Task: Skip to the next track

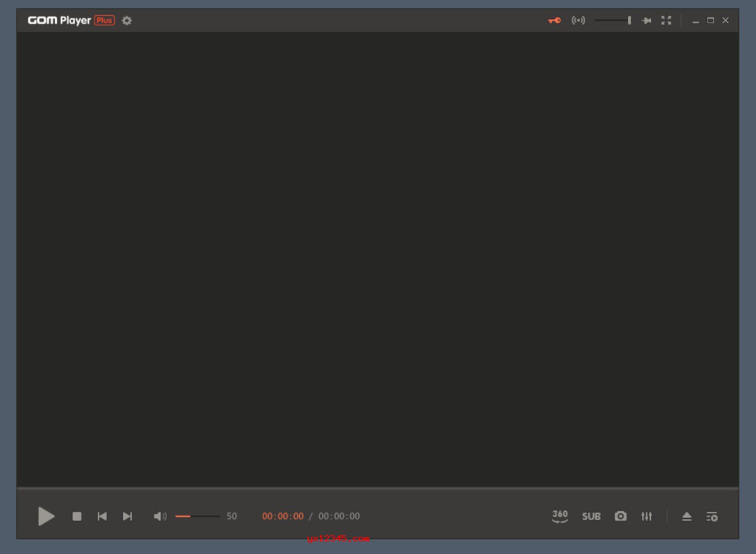Action: pos(127,516)
